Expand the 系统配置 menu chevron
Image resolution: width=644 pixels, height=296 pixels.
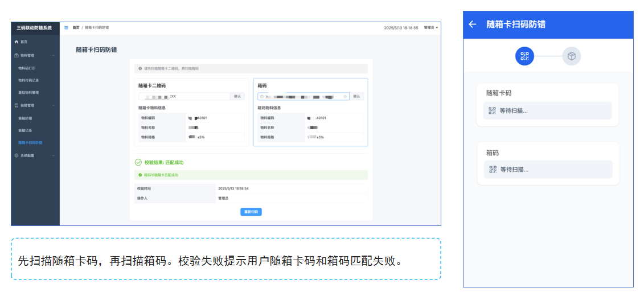54,155
